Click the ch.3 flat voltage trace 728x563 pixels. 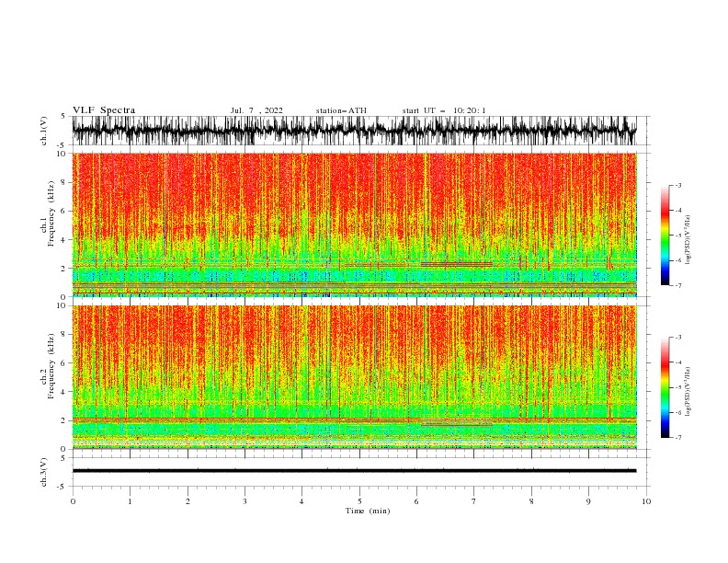tap(354, 471)
